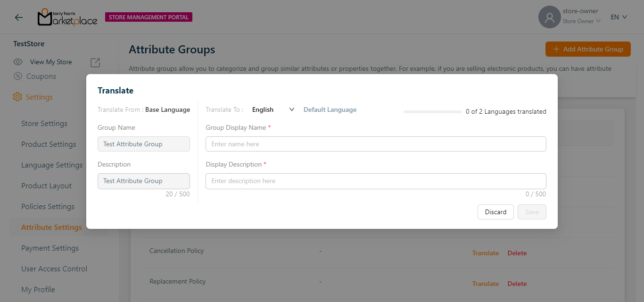Click the back arrow icon

pos(18,17)
